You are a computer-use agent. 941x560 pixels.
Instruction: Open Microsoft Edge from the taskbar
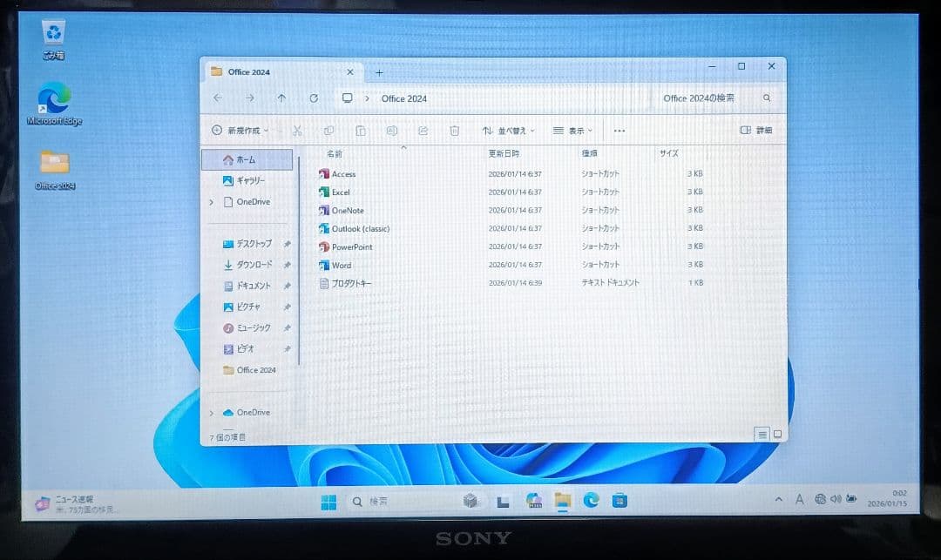591,500
